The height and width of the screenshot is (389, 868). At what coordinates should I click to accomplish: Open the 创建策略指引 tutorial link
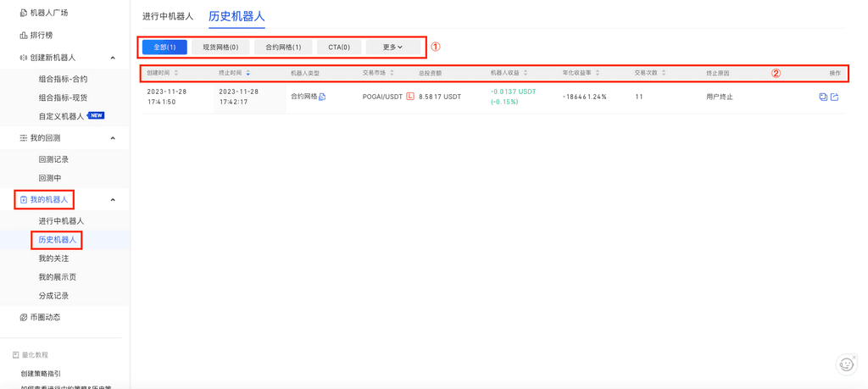pos(41,374)
